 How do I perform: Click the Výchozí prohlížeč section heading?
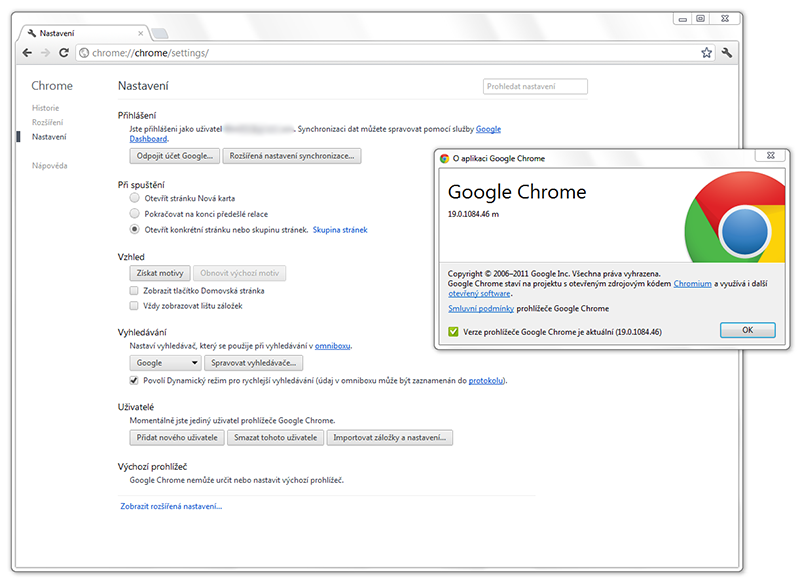(x=152, y=467)
